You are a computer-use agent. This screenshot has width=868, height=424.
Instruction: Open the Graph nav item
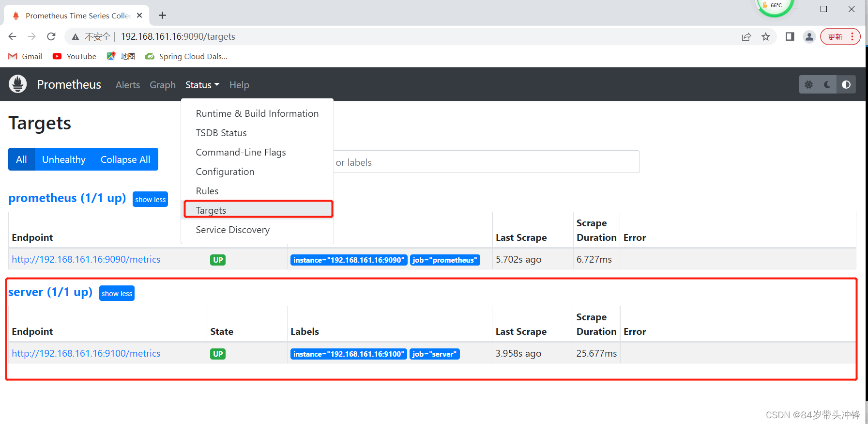point(163,85)
